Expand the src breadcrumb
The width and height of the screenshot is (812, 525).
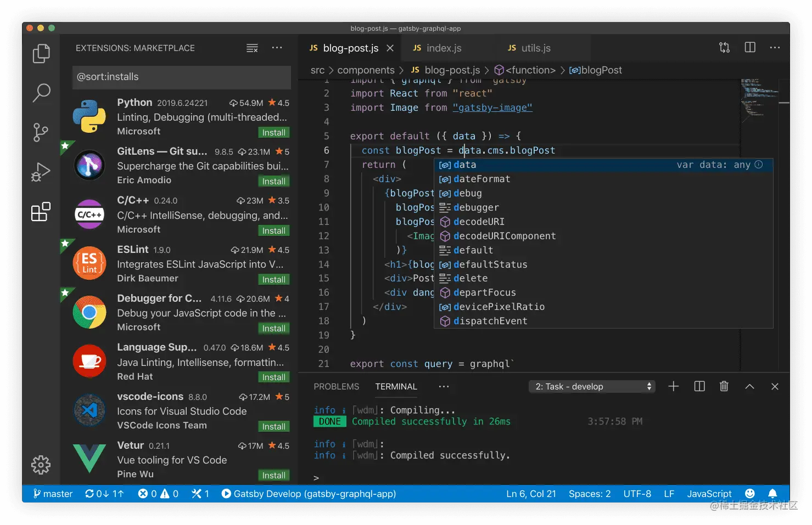coord(317,70)
